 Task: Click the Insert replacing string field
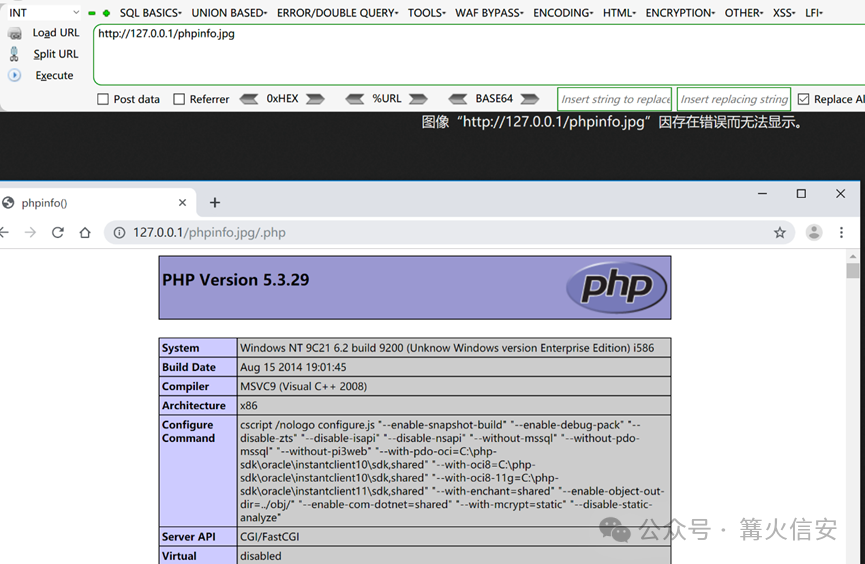click(x=734, y=99)
